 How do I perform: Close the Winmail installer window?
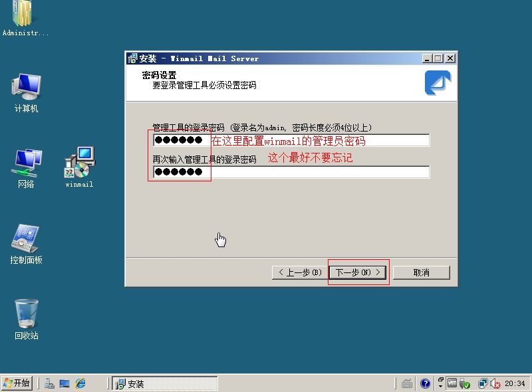tap(450, 58)
